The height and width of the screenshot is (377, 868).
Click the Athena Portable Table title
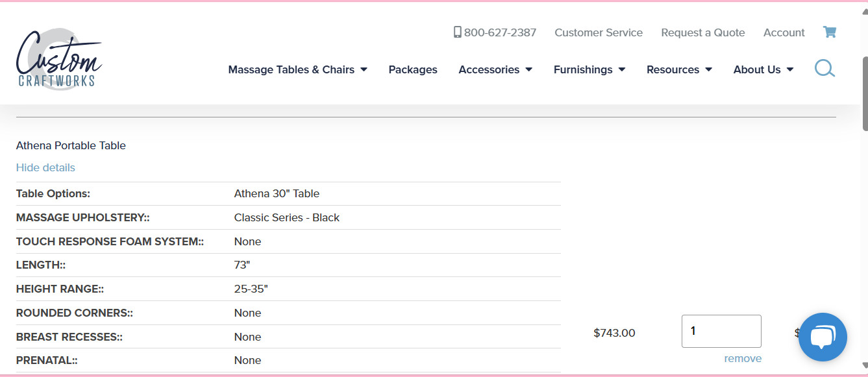click(71, 145)
